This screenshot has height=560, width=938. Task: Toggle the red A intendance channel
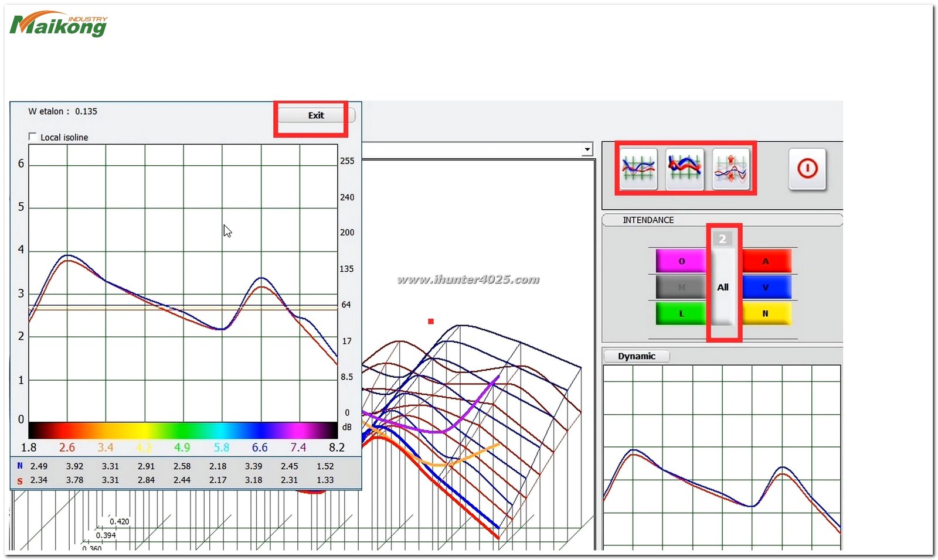(x=766, y=261)
